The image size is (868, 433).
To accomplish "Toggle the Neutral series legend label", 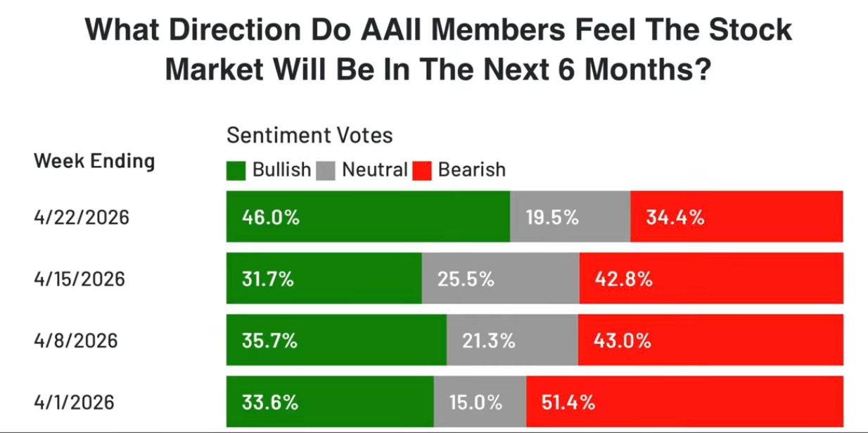I will click(375, 170).
